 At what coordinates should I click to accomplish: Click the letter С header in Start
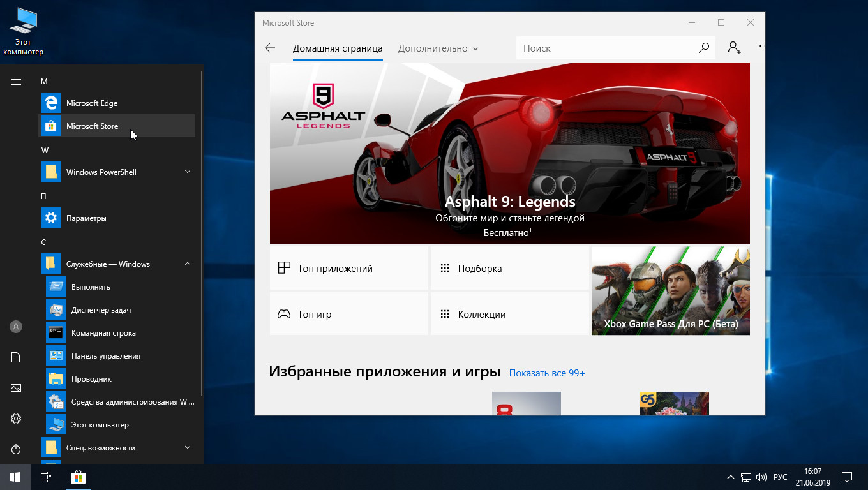coord(43,242)
